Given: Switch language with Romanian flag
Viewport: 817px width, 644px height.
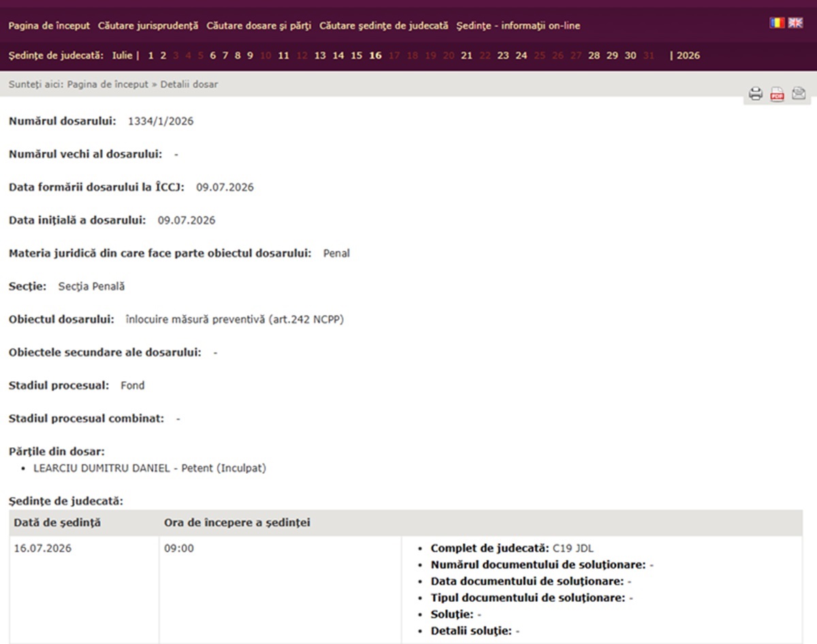Looking at the screenshot, I should tap(778, 22).
